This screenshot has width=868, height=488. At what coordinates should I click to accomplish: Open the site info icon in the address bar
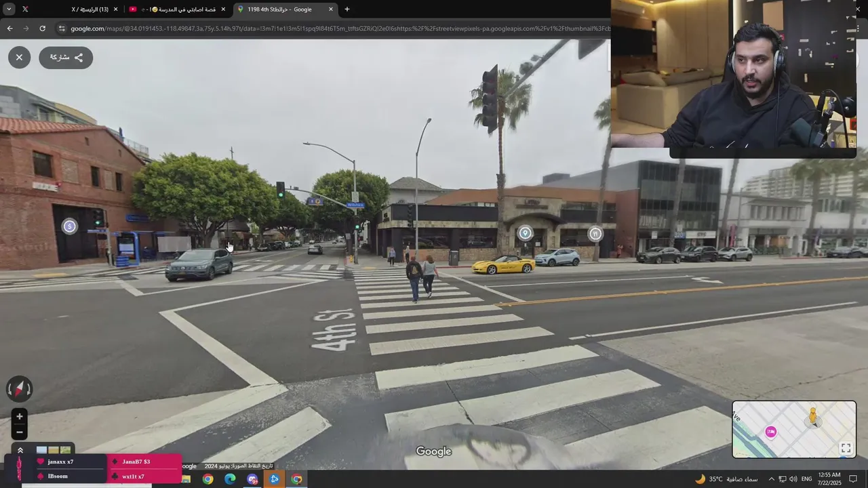(x=62, y=28)
